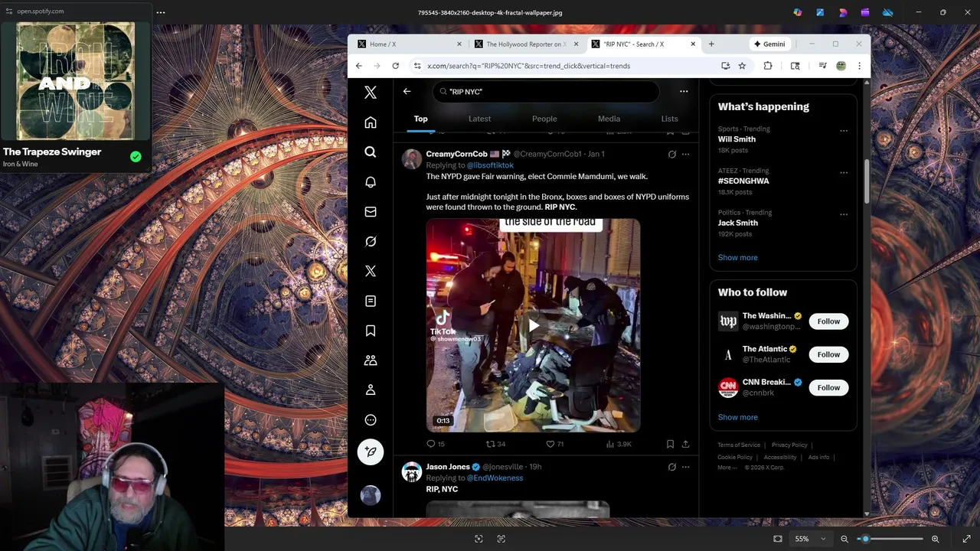980x551 pixels.
Task: Switch to Top search tab
Action: point(421,119)
